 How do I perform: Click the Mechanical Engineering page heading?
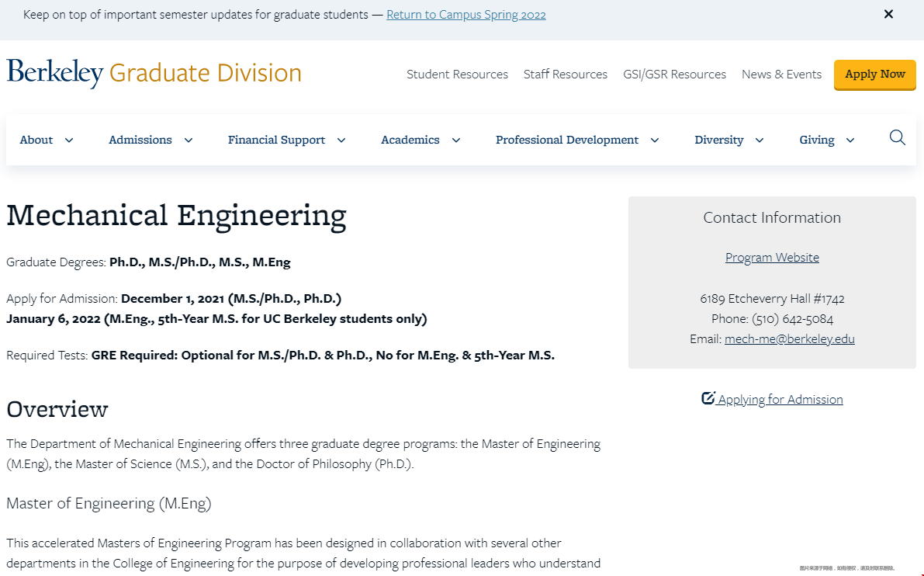point(176,216)
